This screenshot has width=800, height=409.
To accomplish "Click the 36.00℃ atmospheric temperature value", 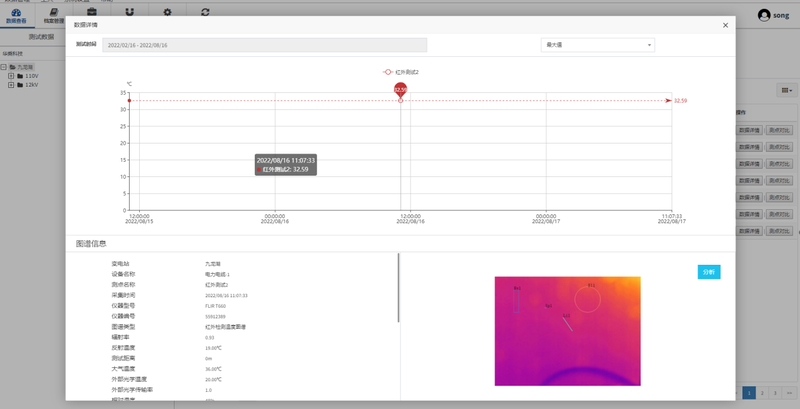I will [x=213, y=369].
